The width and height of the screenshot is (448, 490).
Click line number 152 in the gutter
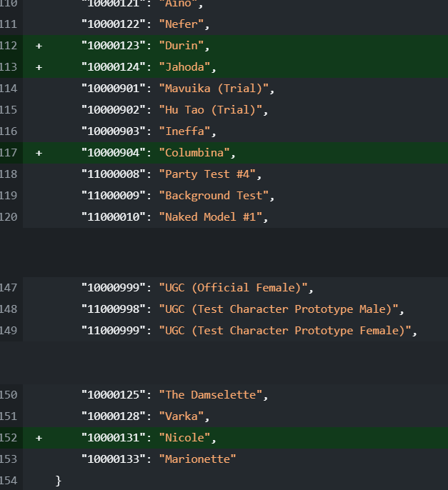[9, 438]
